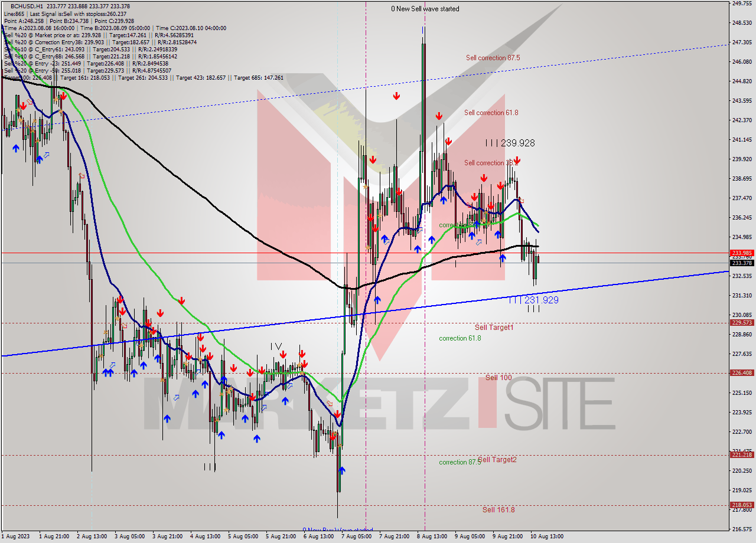Select the 'Sell correction 87.5' label
Image resolution: width=756 pixels, height=543 pixels.
click(x=493, y=58)
